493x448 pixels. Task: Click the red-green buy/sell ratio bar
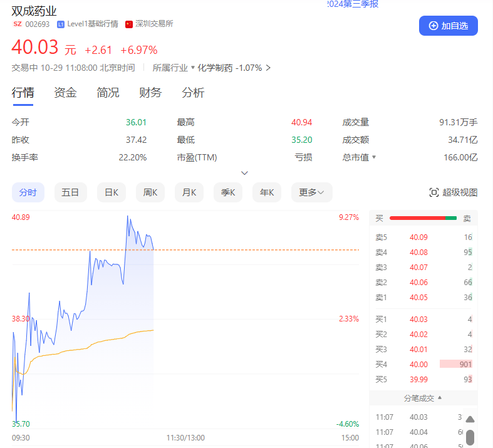click(423, 218)
